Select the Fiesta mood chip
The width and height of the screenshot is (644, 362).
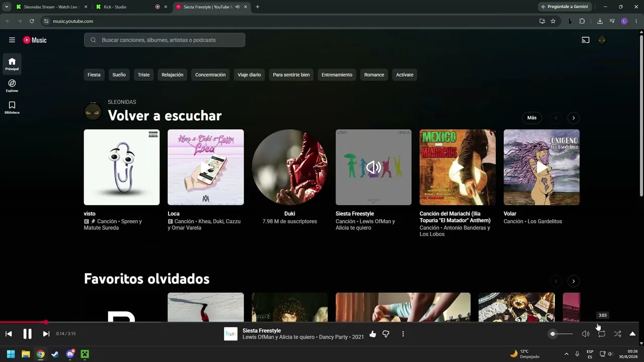[94, 75]
